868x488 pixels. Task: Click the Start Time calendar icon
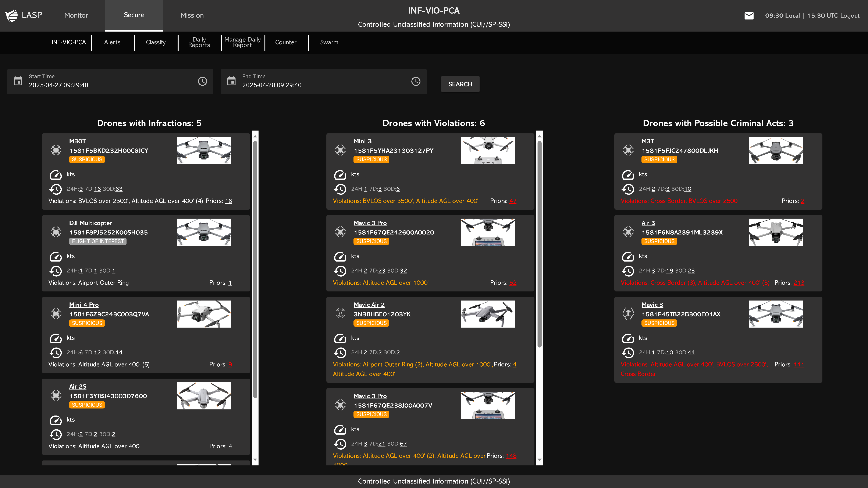pos(18,81)
